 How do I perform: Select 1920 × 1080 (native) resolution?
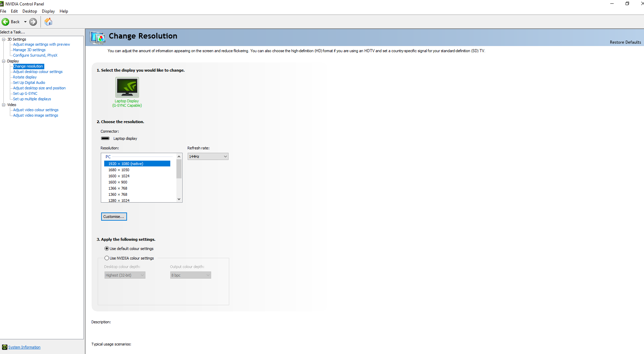(137, 164)
